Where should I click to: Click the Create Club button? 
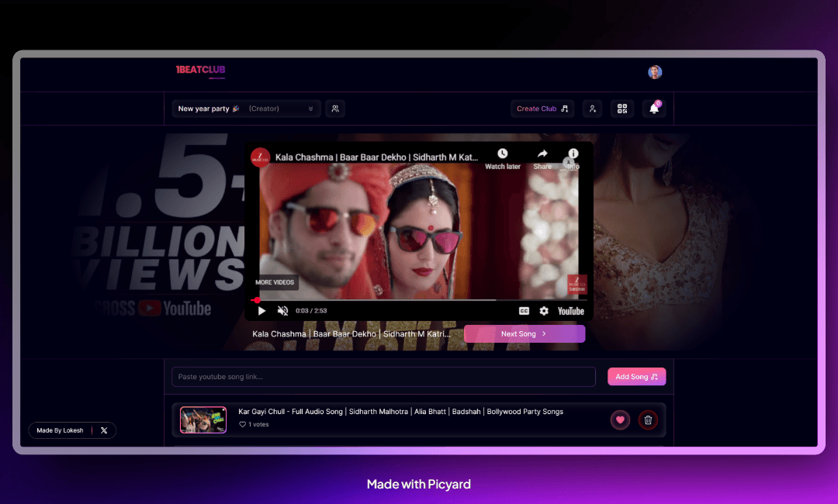[542, 109]
